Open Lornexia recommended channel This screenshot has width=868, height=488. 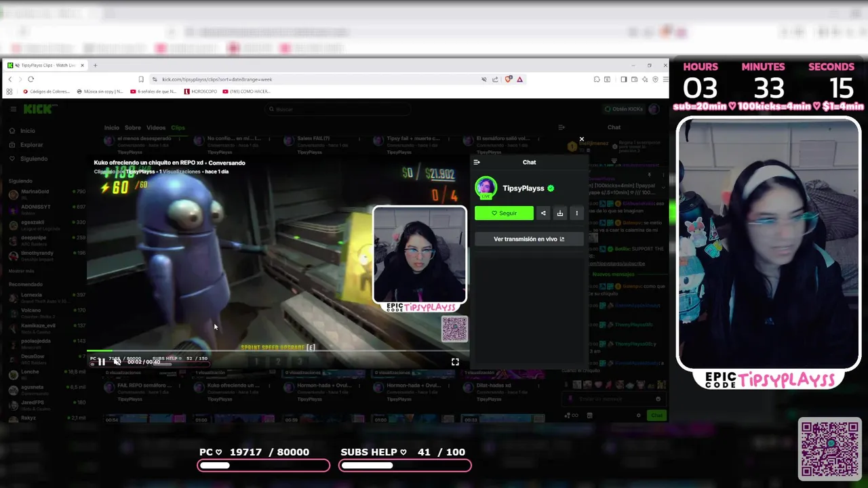pyautogui.click(x=47, y=296)
